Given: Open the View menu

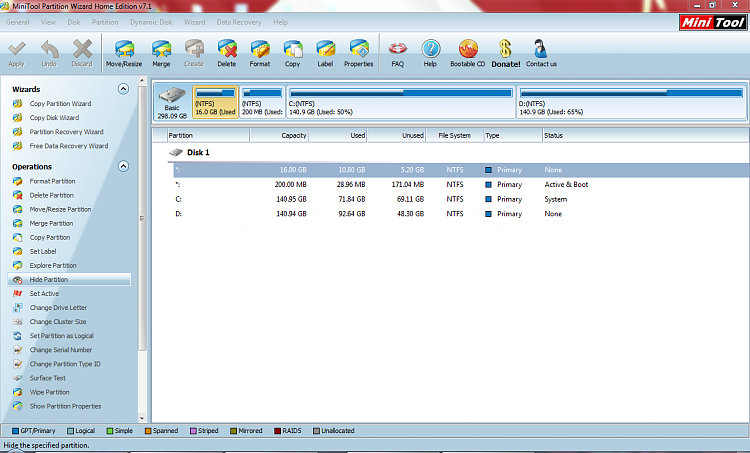Looking at the screenshot, I should (48, 22).
